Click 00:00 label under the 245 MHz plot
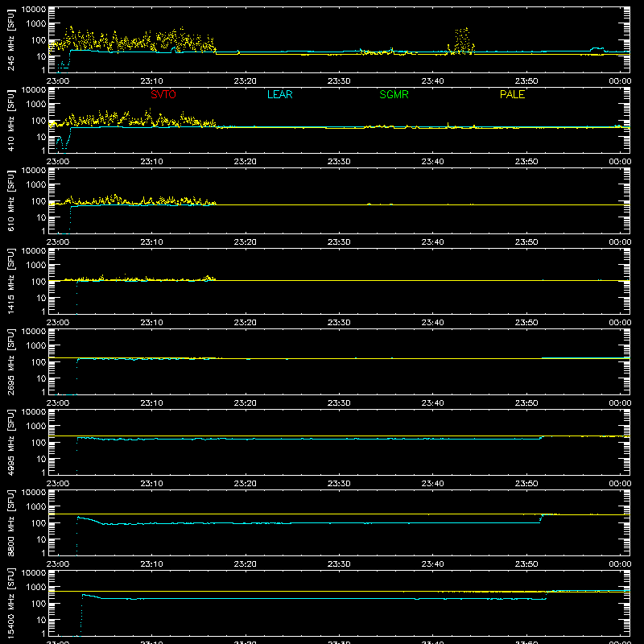Viewport: 644px width, 644px height. pyautogui.click(x=620, y=81)
